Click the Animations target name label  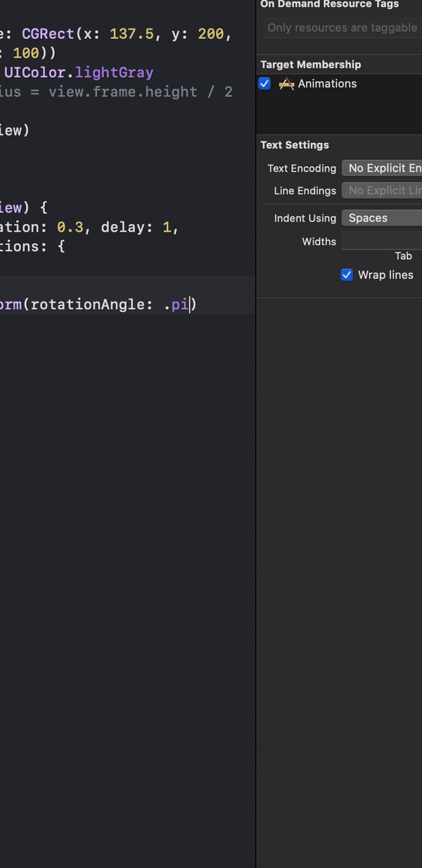(x=327, y=84)
